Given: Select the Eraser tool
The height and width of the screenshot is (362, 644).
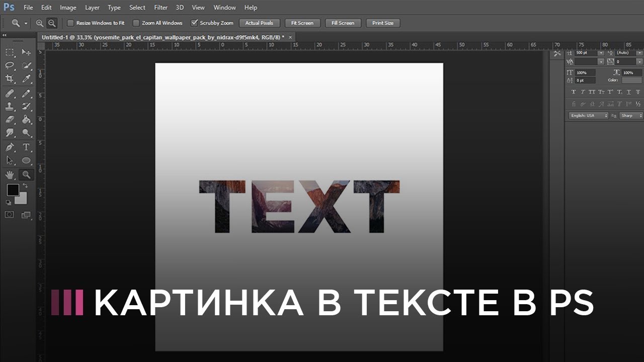Looking at the screenshot, I should point(10,120).
